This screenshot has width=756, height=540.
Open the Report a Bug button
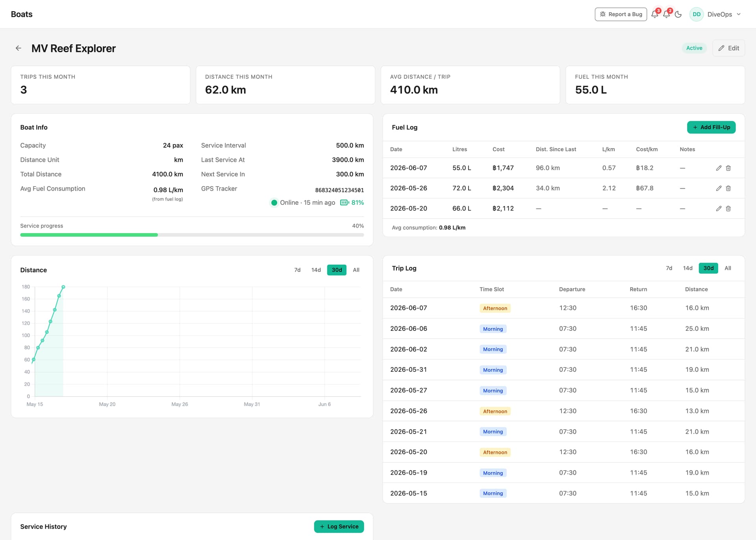click(x=621, y=14)
